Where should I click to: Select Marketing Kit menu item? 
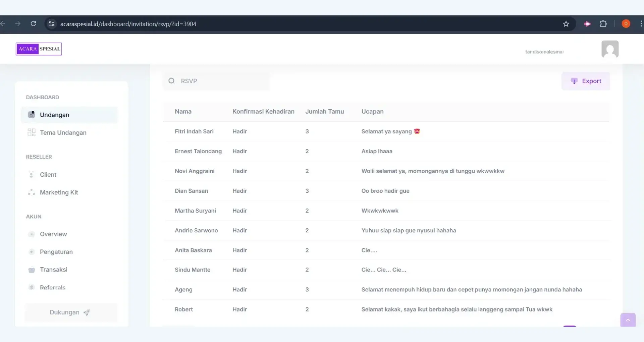pyautogui.click(x=59, y=192)
